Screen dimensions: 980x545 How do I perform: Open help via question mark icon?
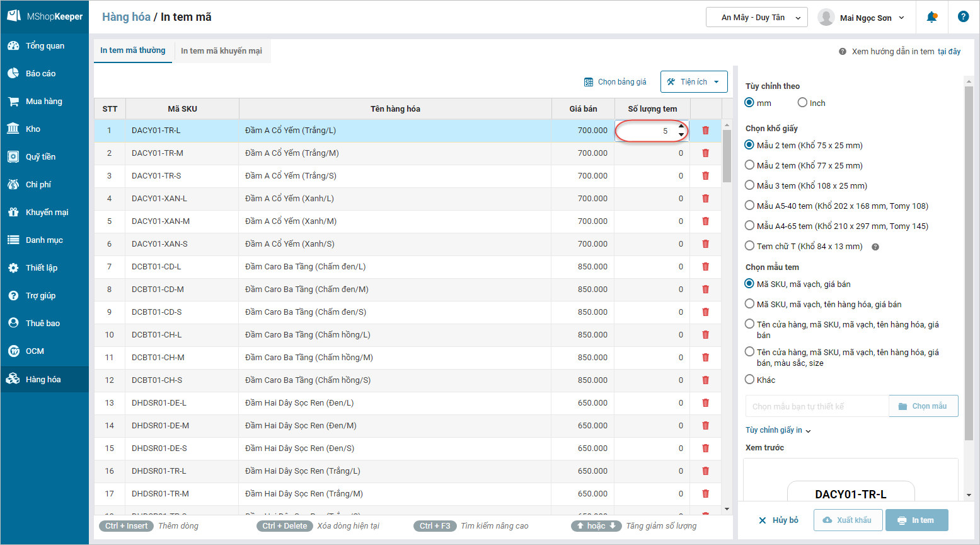[x=963, y=17]
